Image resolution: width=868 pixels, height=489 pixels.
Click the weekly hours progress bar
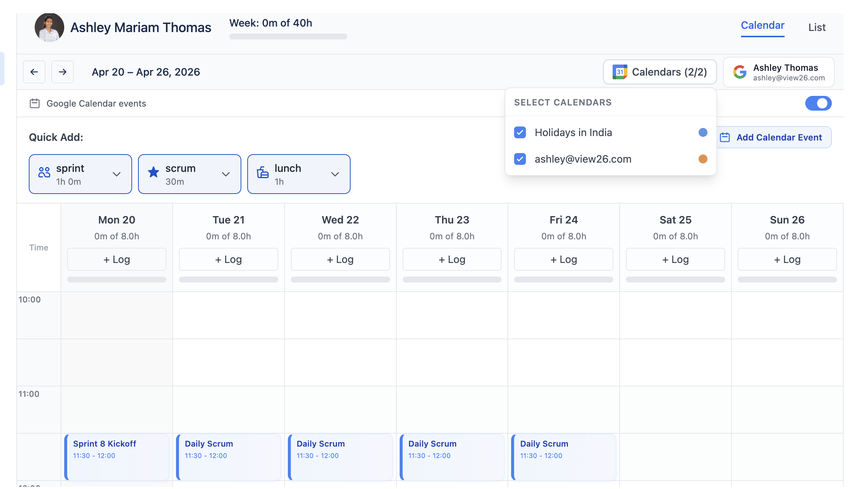(288, 37)
